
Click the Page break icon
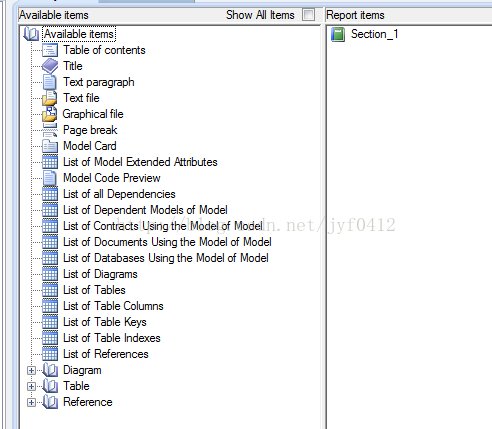coord(50,130)
